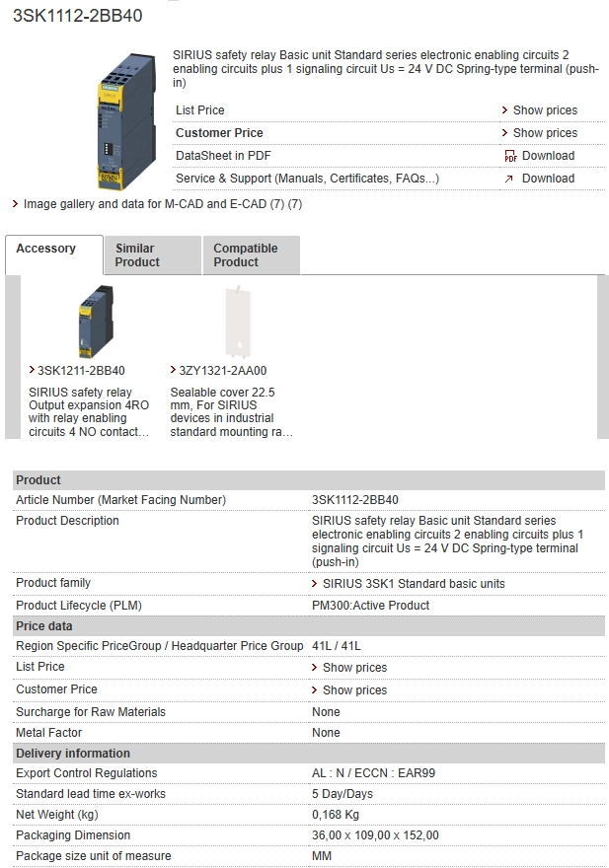Click lead time value '5 Day/Days'

(x=343, y=794)
